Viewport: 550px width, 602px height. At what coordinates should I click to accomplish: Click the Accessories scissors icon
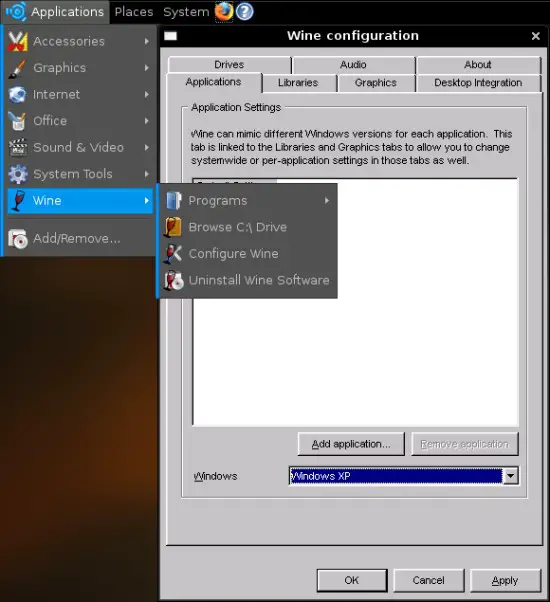point(18,41)
